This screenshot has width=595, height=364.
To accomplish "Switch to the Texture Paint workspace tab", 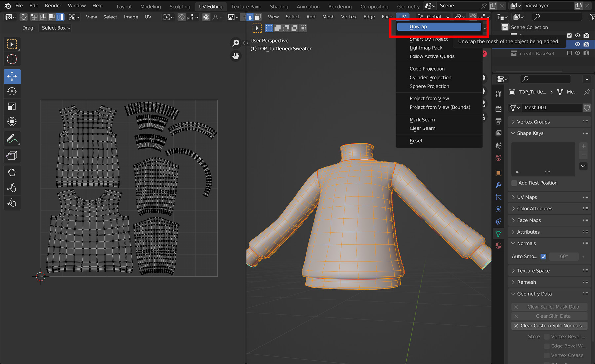I will [246, 6].
